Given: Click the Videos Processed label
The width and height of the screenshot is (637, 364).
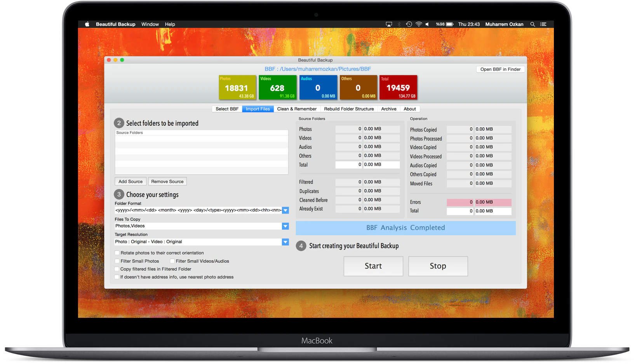Looking at the screenshot, I should 426,156.
